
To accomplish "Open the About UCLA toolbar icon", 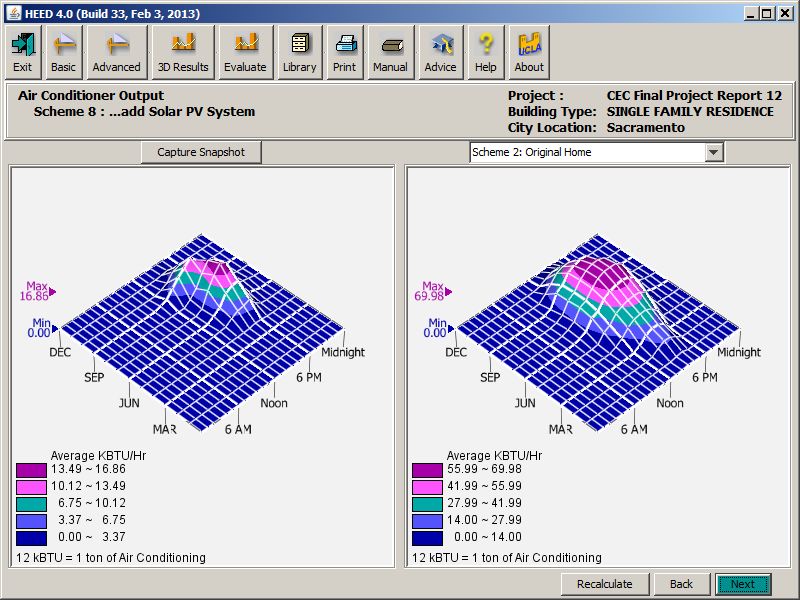I will pos(529,53).
